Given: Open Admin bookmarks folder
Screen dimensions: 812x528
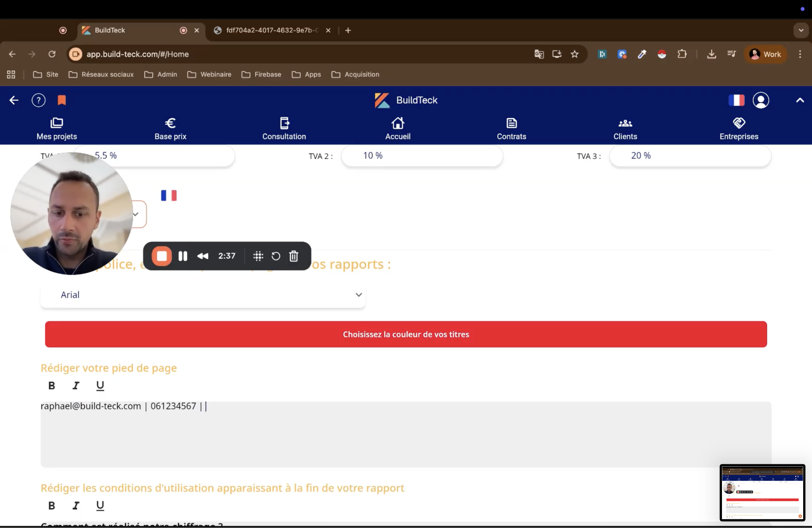Looking at the screenshot, I should pos(161,74).
